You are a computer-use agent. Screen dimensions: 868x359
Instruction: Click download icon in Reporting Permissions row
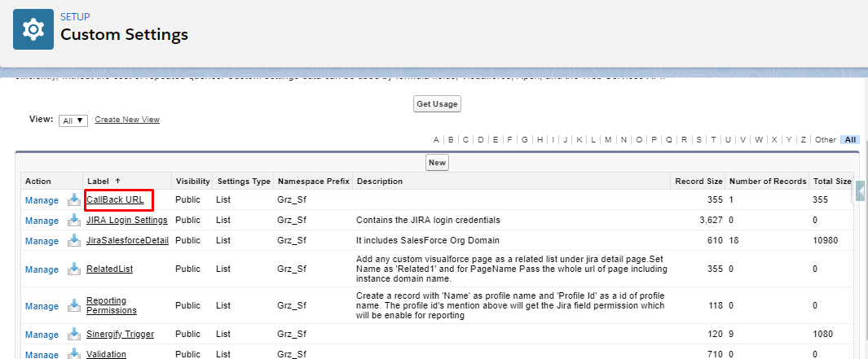(x=74, y=305)
